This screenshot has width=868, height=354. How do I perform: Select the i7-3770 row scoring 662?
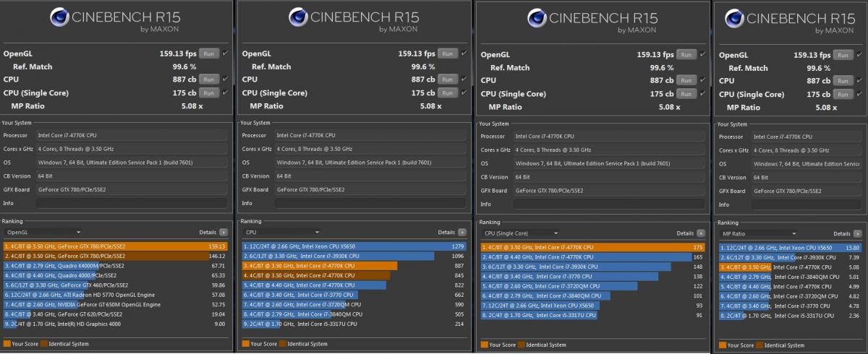pyautogui.click(x=354, y=295)
